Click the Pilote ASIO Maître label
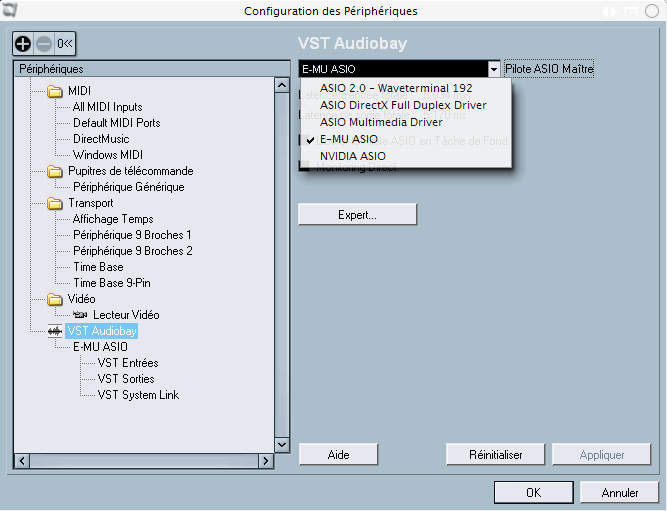Viewport: 667px width, 511px height. coord(549,69)
